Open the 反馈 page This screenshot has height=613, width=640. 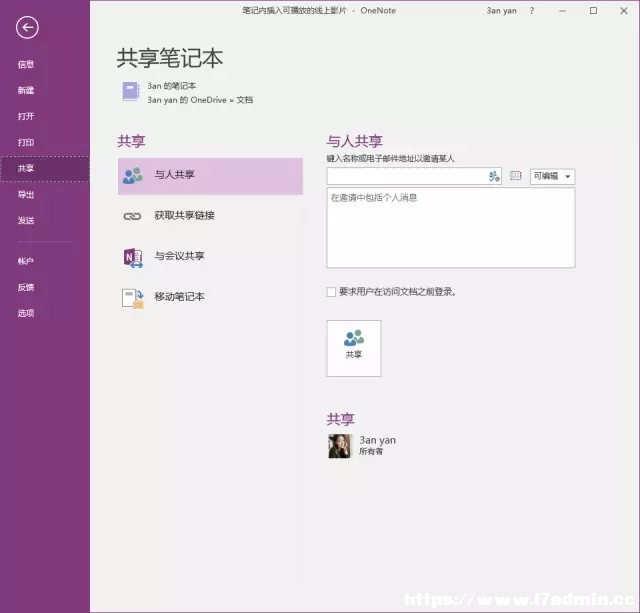click(26, 287)
